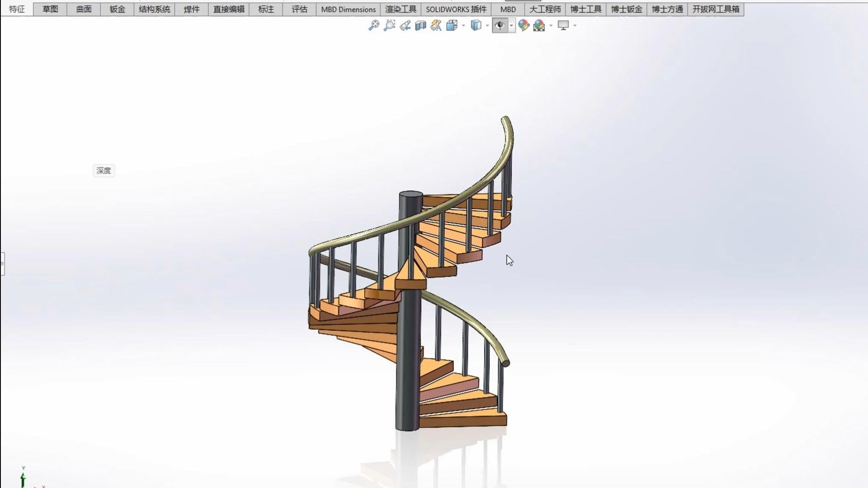Click Apply Scene icon

click(539, 26)
